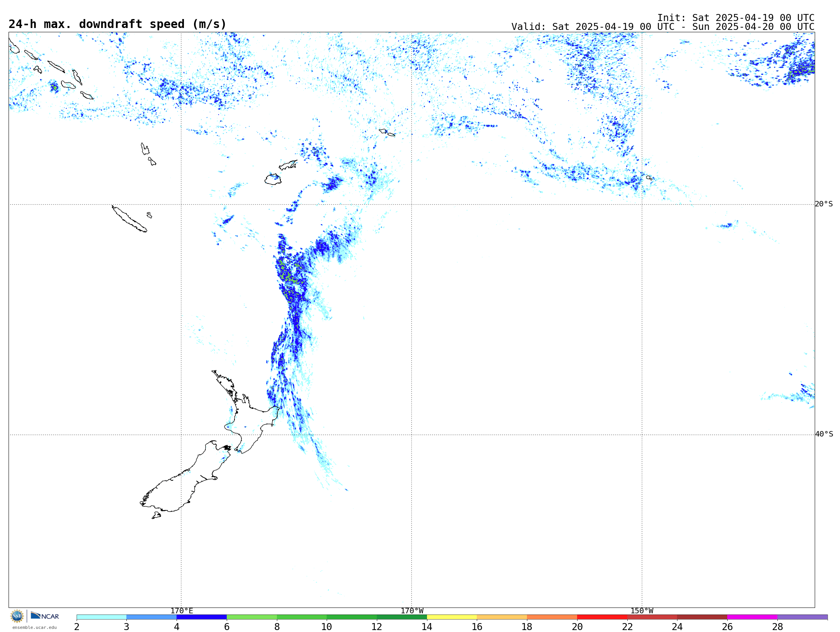Click the colorbar tick label '24'
This screenshot has width=840, height=632.
677,627
